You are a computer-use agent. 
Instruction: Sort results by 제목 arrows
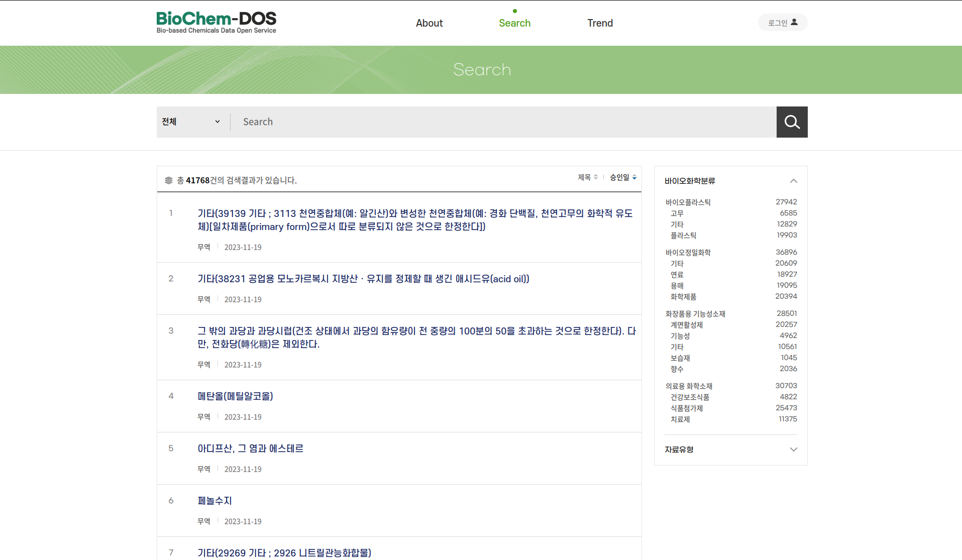click(587, 177)
